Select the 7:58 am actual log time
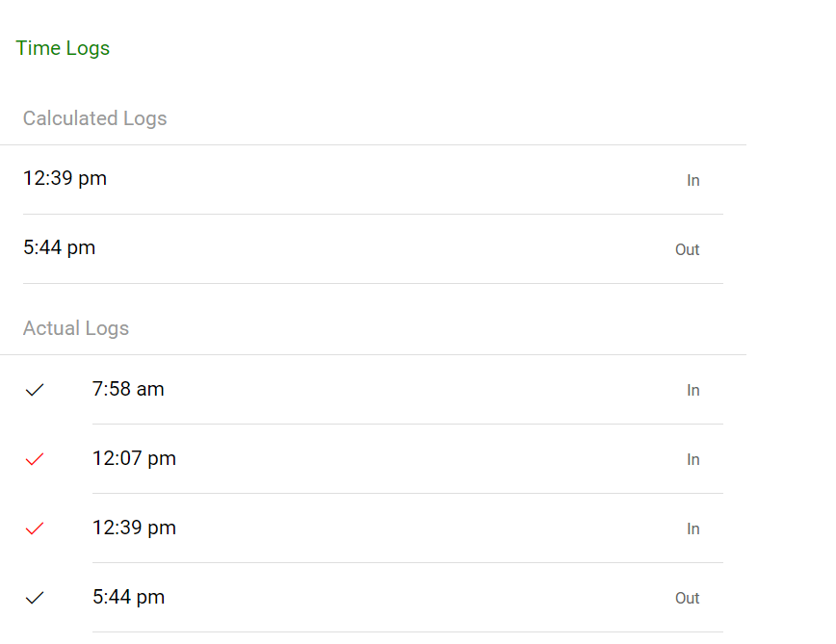The image size is (836, 644). click(128, 389)
